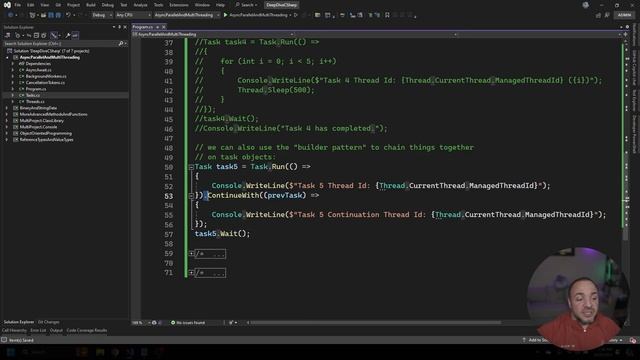Select the Program.cs editor tab
The width and height of the screenshot is (640, 360).
point(143,27)
